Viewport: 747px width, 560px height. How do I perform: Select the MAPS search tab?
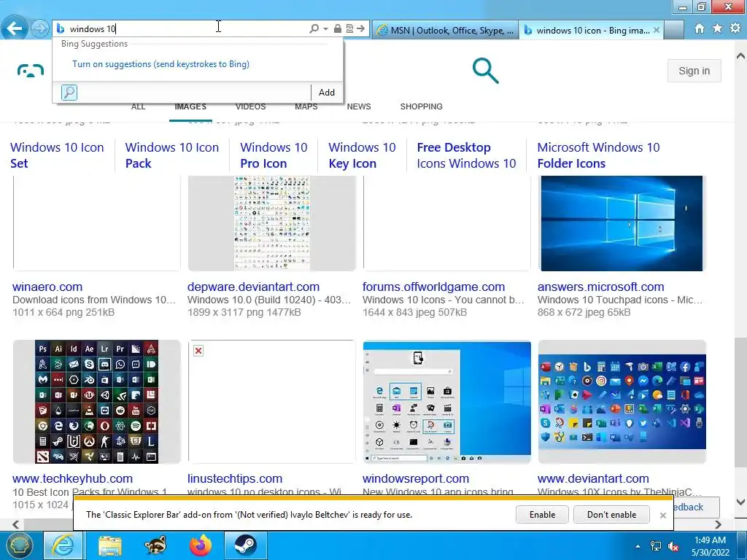pyautogui.click(x=306, y=106)
